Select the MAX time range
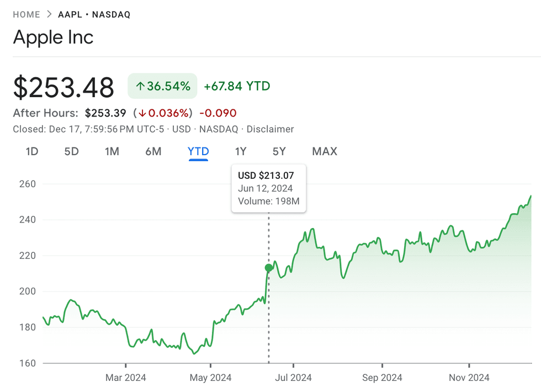 pos(325,151)
